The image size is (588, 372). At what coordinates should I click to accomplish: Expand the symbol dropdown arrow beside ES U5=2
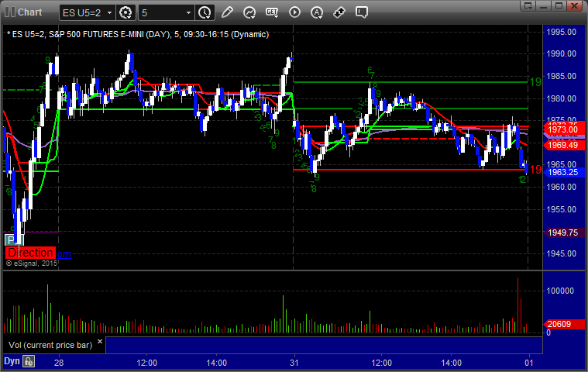108,12
